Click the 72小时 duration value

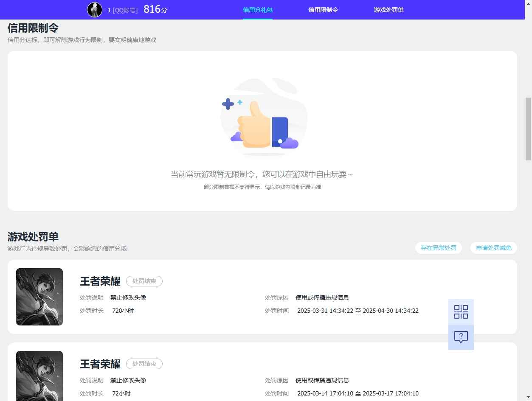[x=121, y=393]
